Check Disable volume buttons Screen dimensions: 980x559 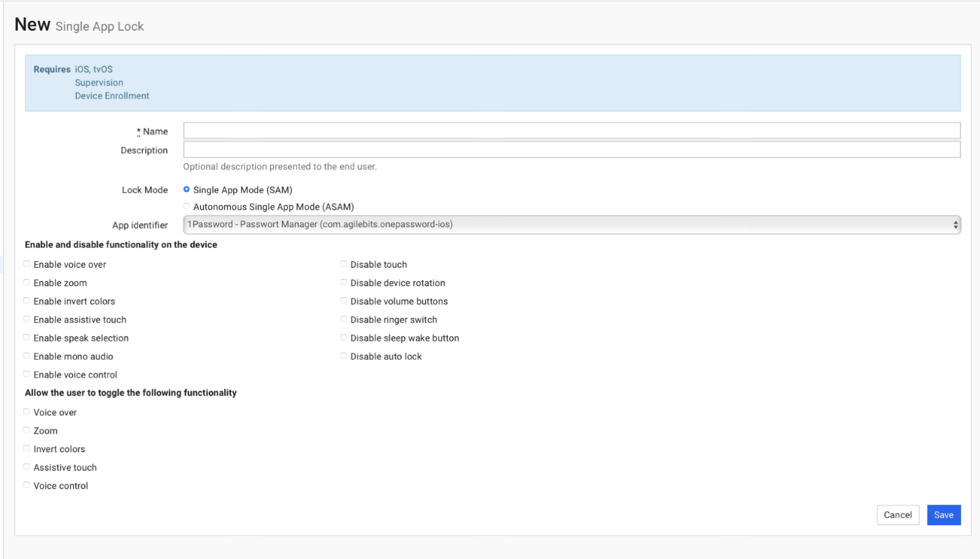[x=344, y=301]
